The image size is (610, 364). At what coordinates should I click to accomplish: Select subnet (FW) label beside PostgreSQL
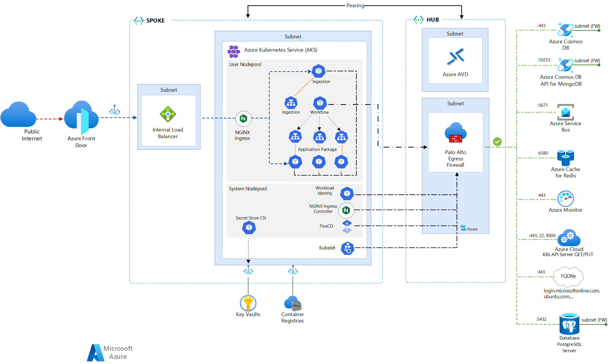coord(594,320)
